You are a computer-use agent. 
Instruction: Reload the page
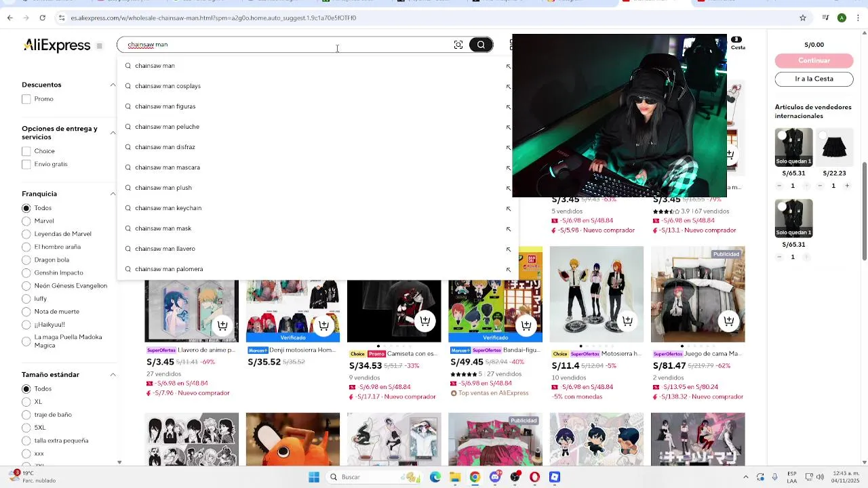click(42, 18)
